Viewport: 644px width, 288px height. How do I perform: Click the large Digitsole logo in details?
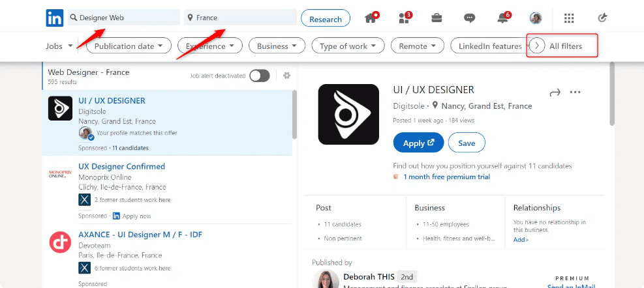point(348,114)
